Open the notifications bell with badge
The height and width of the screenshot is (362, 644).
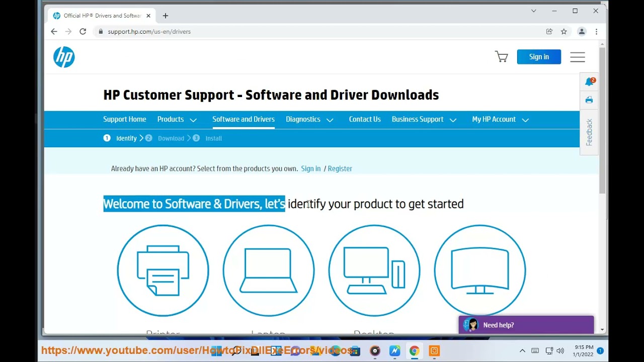[x=590, y=81]
